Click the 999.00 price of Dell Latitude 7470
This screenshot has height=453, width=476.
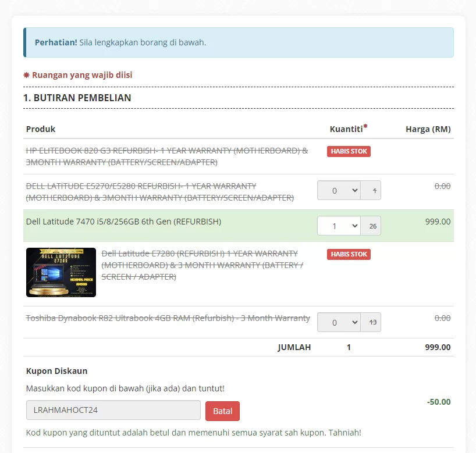tap(438, 222)
